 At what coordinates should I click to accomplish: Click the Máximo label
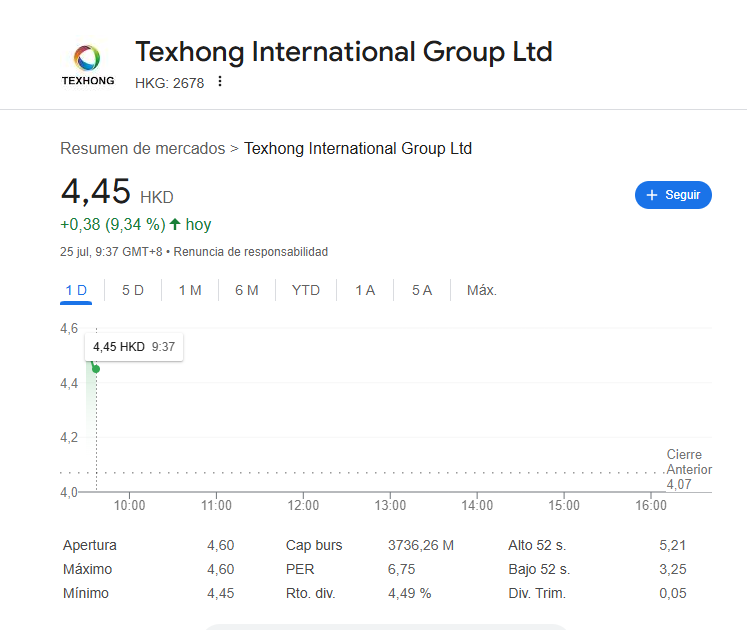88,569
